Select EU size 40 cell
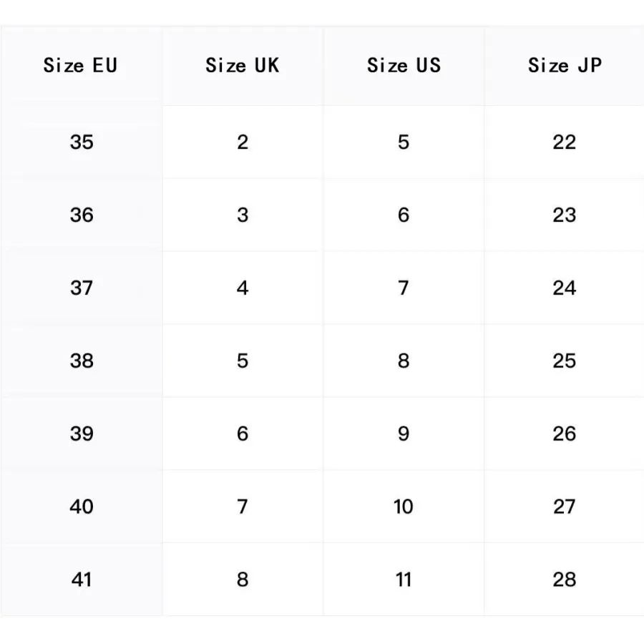This screenshot has width=644, height=644. point(82,507)
